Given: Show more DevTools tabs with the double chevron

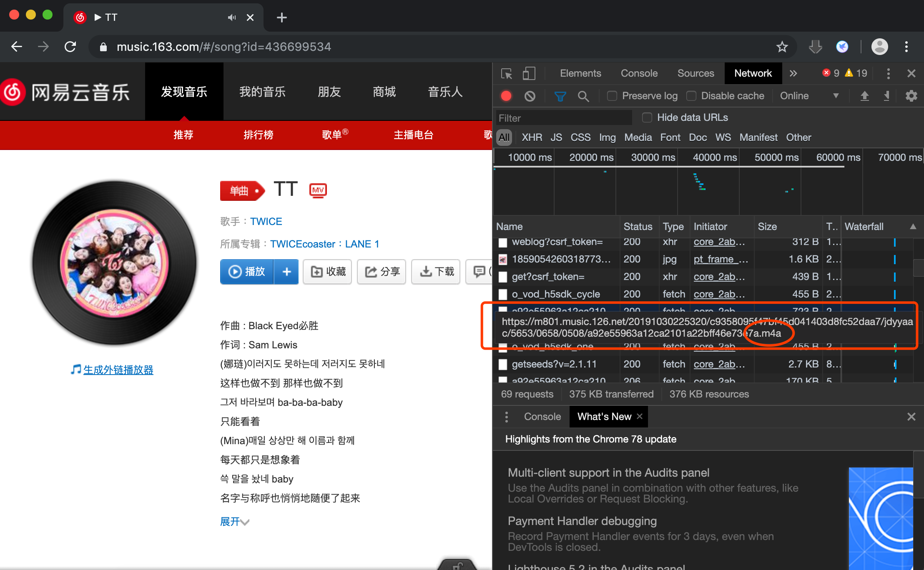Looking at the screenshot, I should tap(793, 74).
